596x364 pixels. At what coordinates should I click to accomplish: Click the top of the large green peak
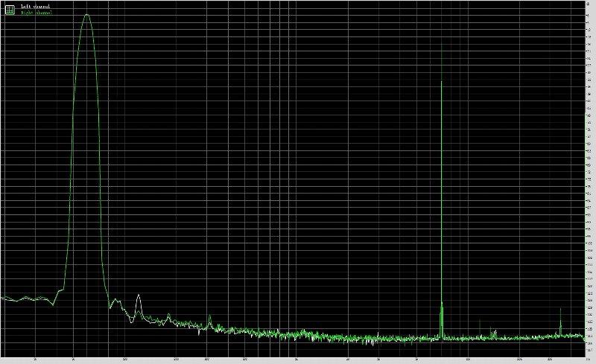(x=86, y=15)
